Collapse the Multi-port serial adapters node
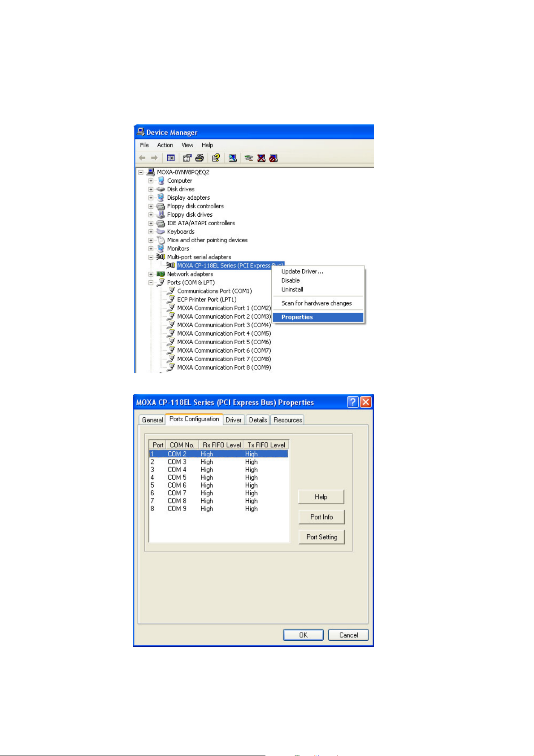This screenshot has height=756, width=534. pyautogui.click(x=151, y=257)
